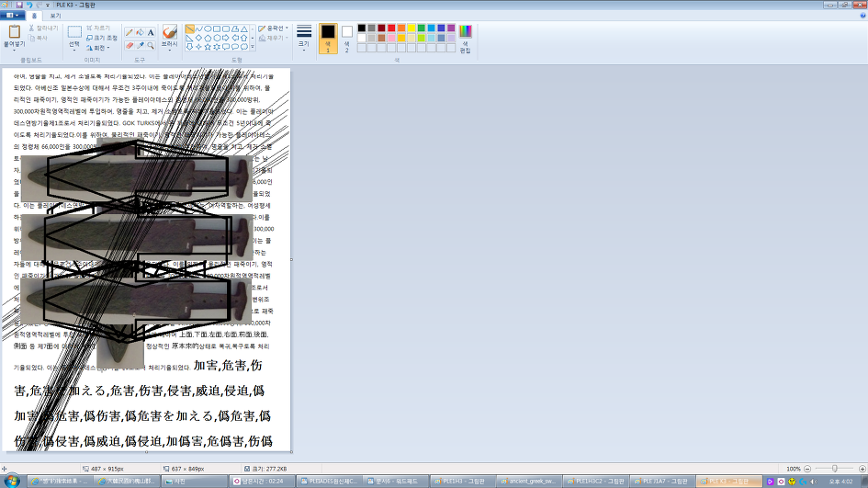Toggle Color 2 (색 2) selection
The image size is (868, 488).
click(346, 37)
